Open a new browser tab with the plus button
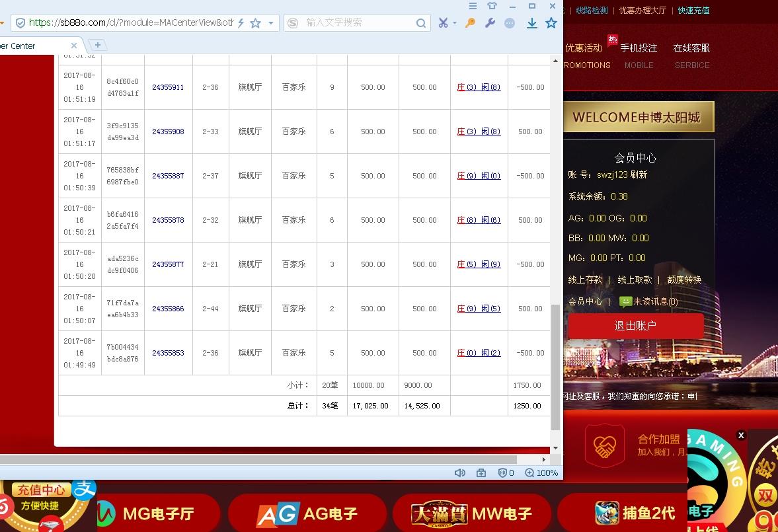Viewport: 778px width, 532px height. (97, 46)
